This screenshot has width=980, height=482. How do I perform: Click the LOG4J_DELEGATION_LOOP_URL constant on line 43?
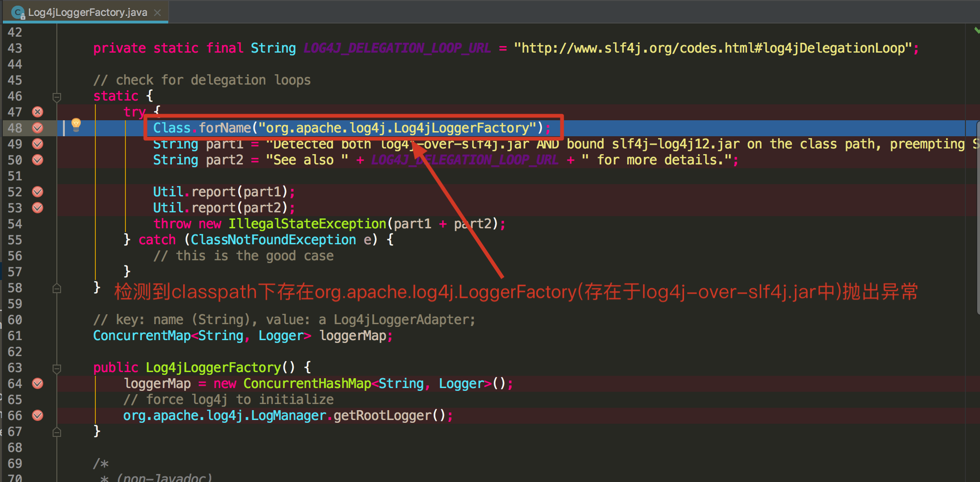click(397, 48)
